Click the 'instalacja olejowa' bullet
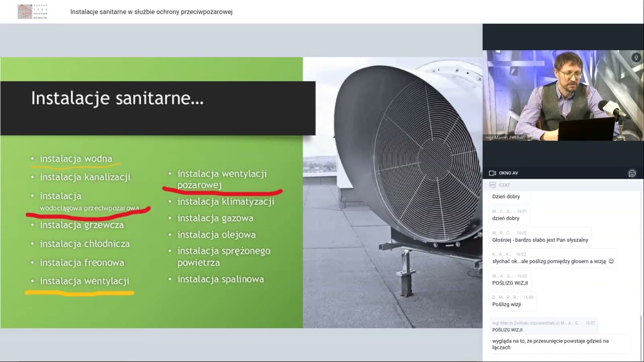Viewport: 644px width, 362px height. click(x=216, y=235)
